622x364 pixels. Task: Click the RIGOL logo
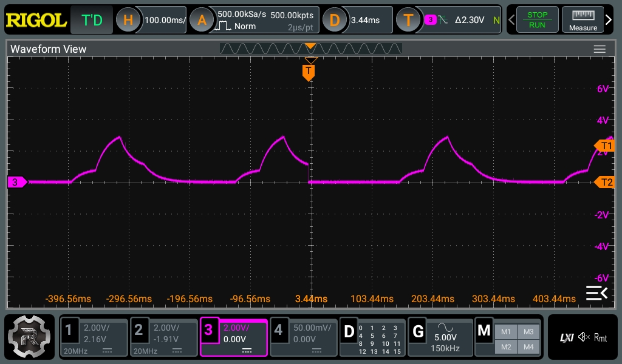36,19
